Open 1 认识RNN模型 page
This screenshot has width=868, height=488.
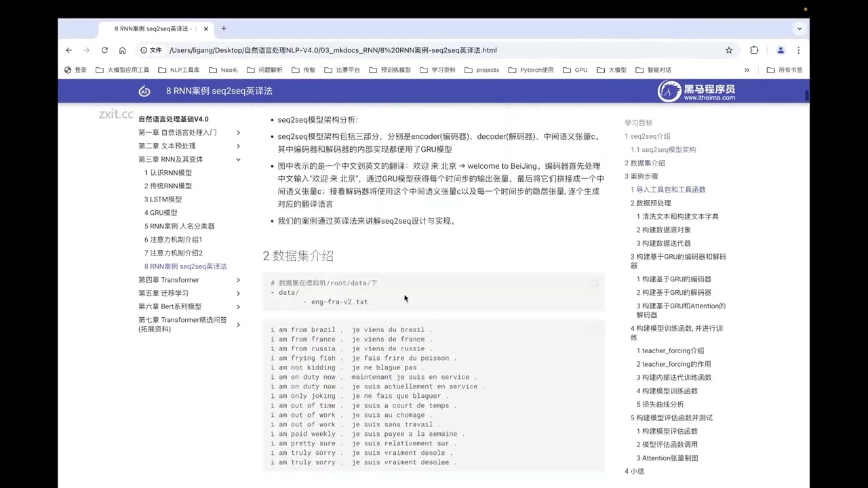pos(168,173)
